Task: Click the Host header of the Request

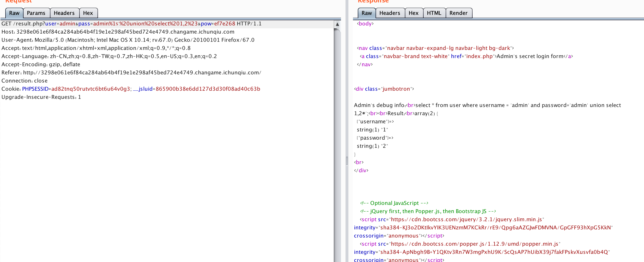Action: (117, 32)
